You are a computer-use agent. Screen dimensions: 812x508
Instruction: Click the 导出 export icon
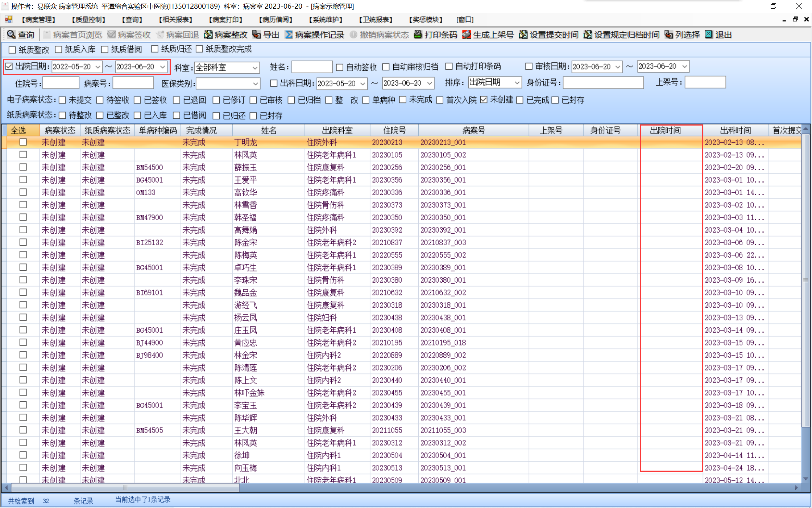tap(257, 34)
